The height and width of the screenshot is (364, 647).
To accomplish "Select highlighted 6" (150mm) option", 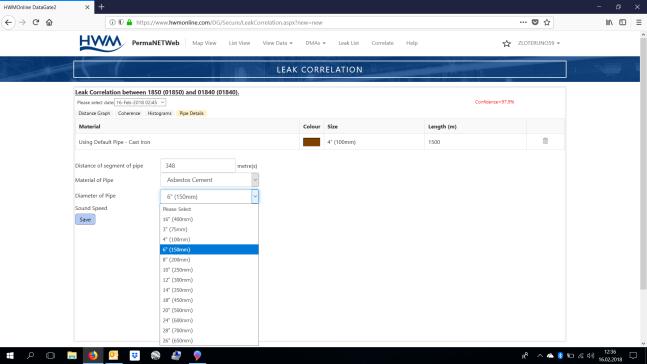I will (209, 249).
